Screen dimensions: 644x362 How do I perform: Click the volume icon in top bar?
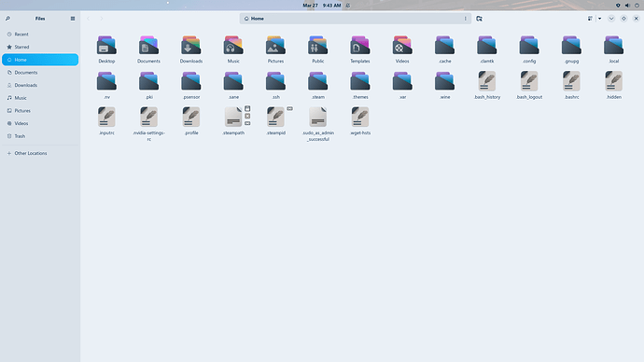click(x=627, y=6)
